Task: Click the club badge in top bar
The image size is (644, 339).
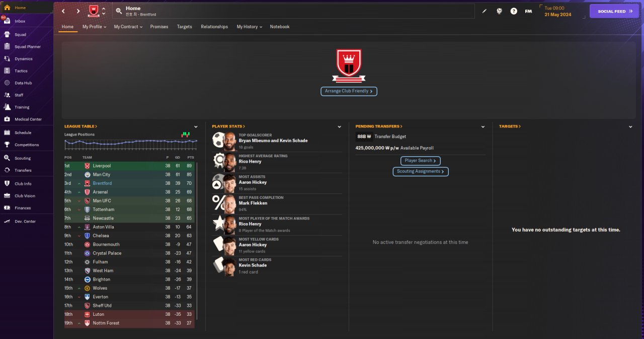Action: (94, 11)
